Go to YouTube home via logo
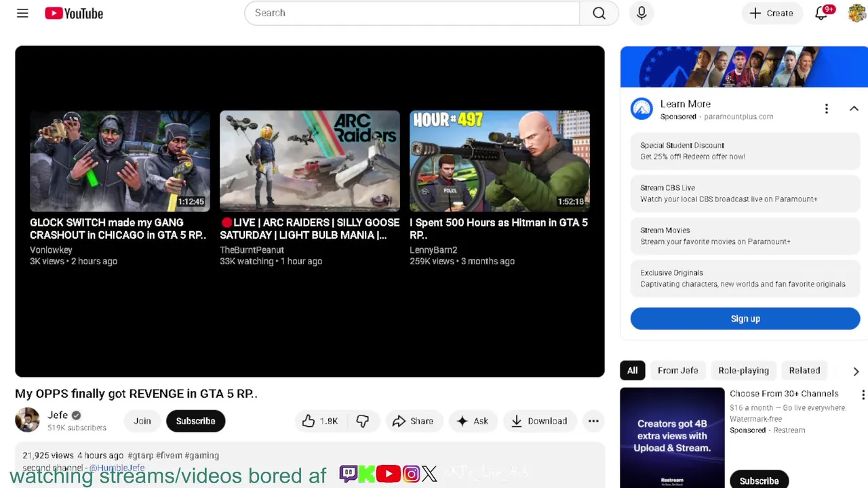This screenshot has height=488, width=868. (x=74, y=13)
